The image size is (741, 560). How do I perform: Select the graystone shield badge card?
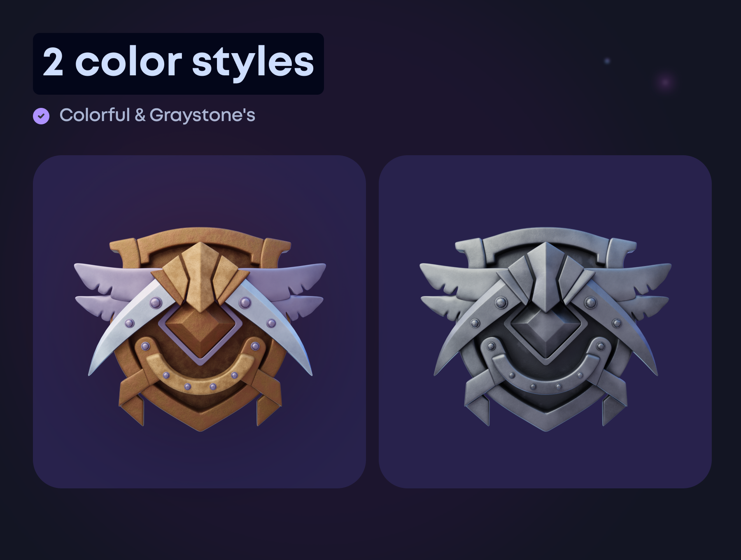click(545, 322)
